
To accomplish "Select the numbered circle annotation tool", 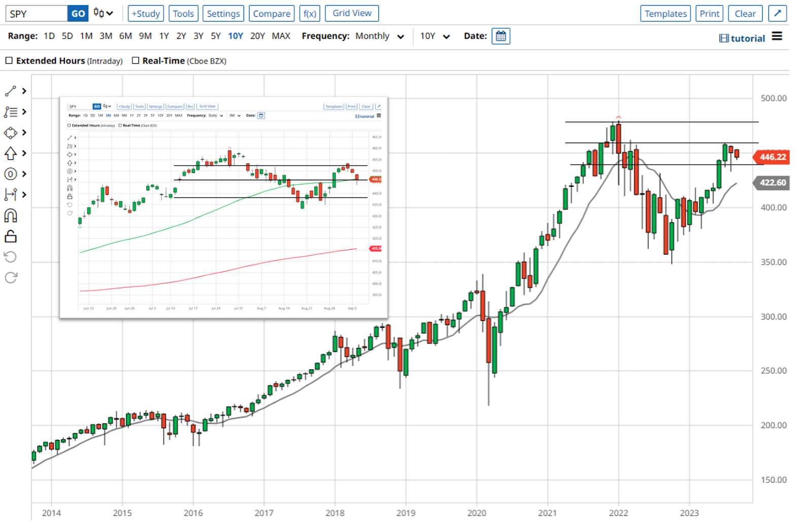I will click(x=10, y=174).
